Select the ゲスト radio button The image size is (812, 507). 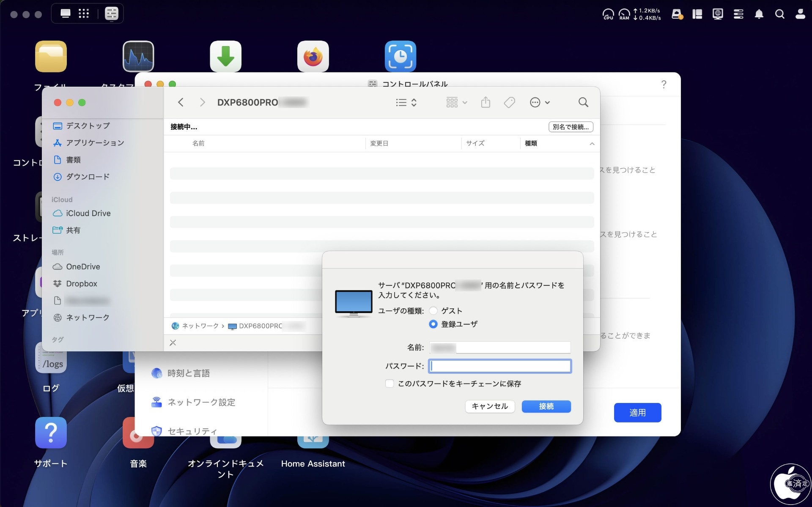click(x=433, y=311)
